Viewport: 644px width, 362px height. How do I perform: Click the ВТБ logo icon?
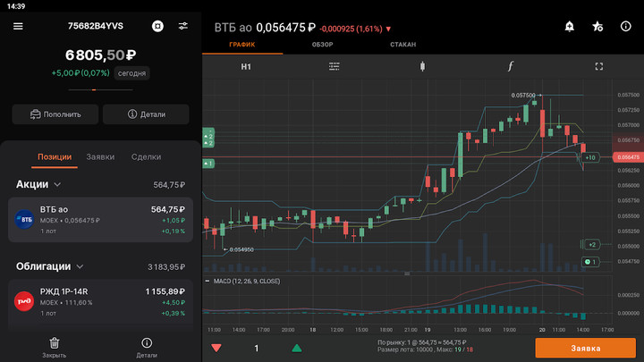coord(24,220)
